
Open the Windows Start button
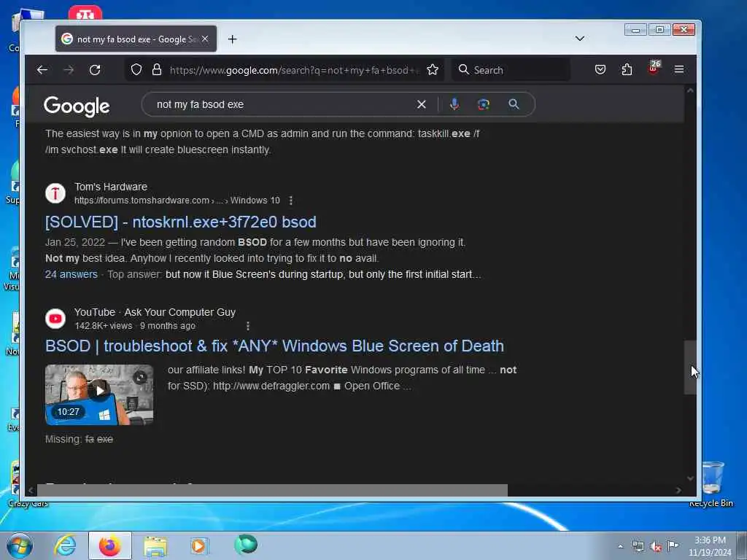coord(20,545)
